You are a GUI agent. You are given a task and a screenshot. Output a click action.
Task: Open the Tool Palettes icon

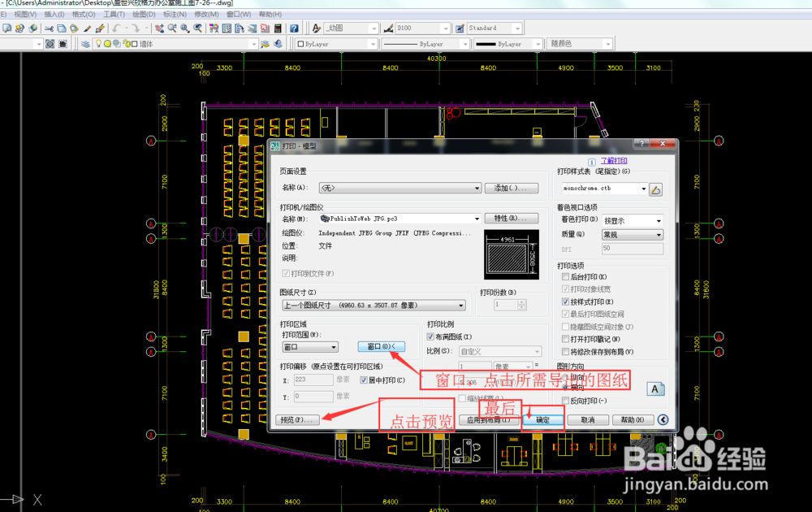240,28
